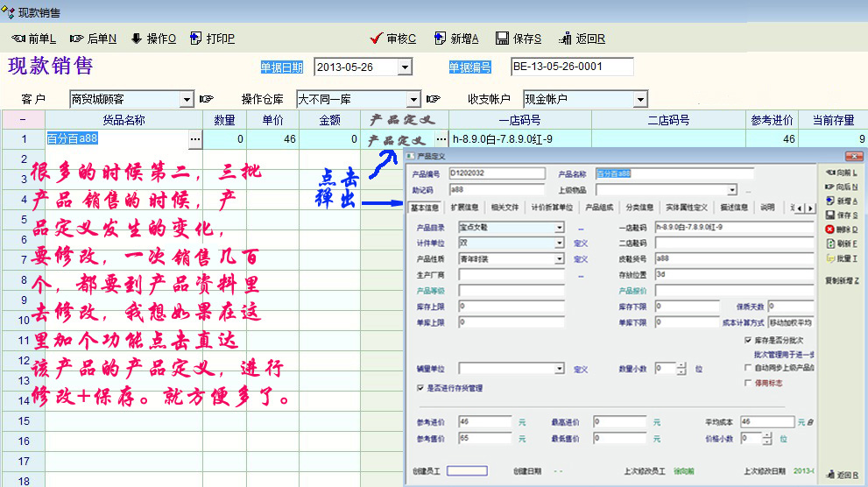Expand the 产品目录 dropdown in product dialog
868x487 pixels.
(x=560, y=228)
